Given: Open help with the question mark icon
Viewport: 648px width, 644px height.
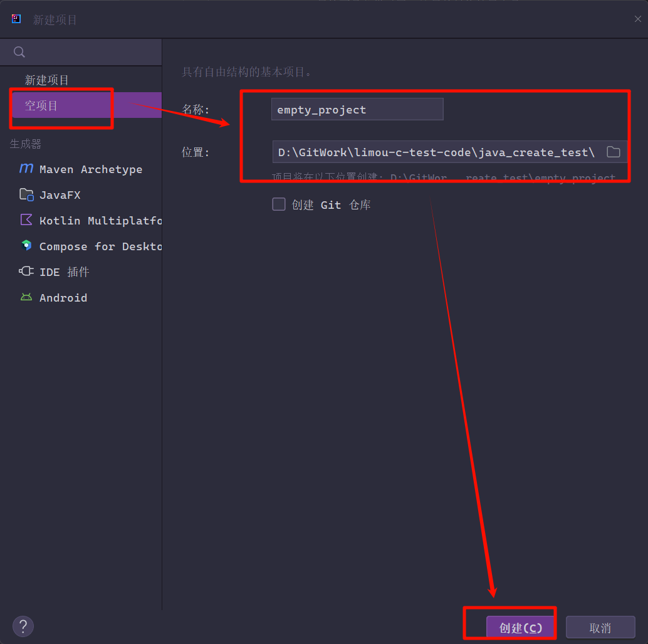Looking at the screenshot, I should pos(23,626).
